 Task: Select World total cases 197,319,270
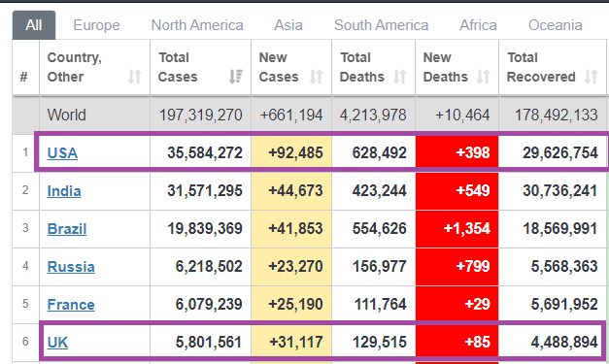pyautogui.click(x=201, y=115)
